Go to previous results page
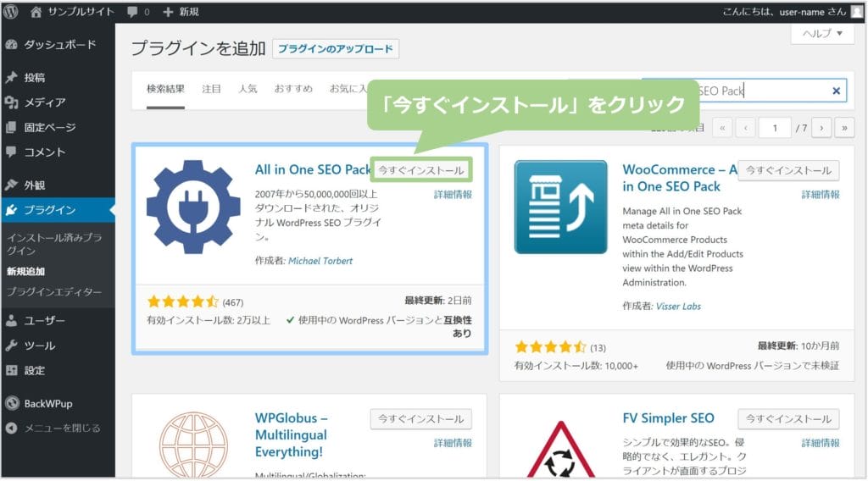This screenshot has width=868, height=481. point(746,128)
